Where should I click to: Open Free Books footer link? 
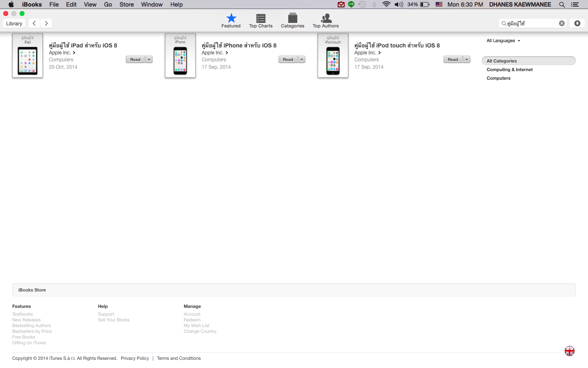coord(24,337)
